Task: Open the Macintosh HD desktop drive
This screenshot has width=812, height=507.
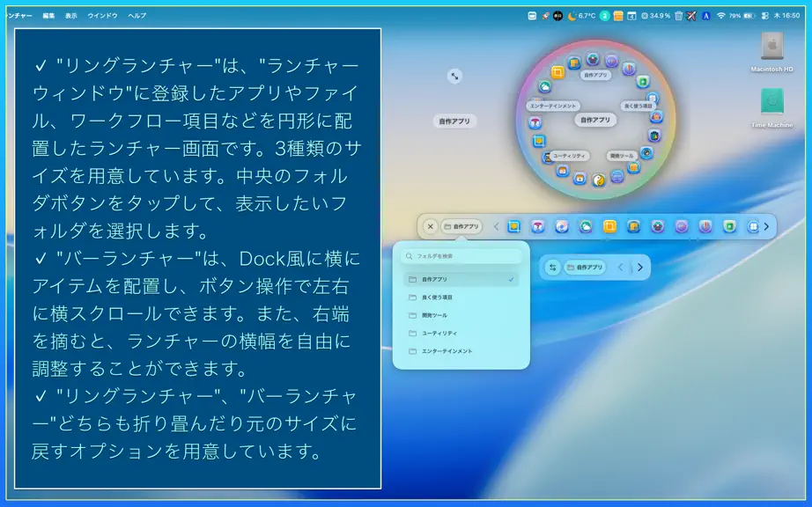Action: (771, 51)
